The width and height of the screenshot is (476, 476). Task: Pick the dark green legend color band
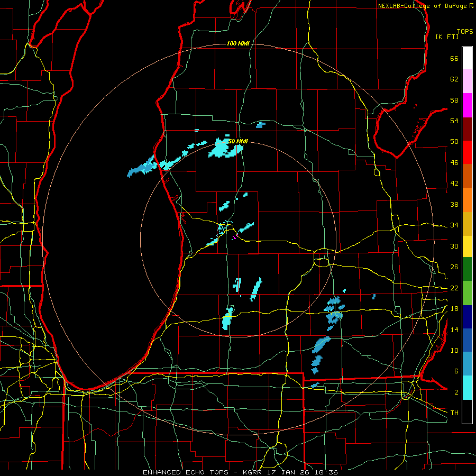click(x=467, y=269)
